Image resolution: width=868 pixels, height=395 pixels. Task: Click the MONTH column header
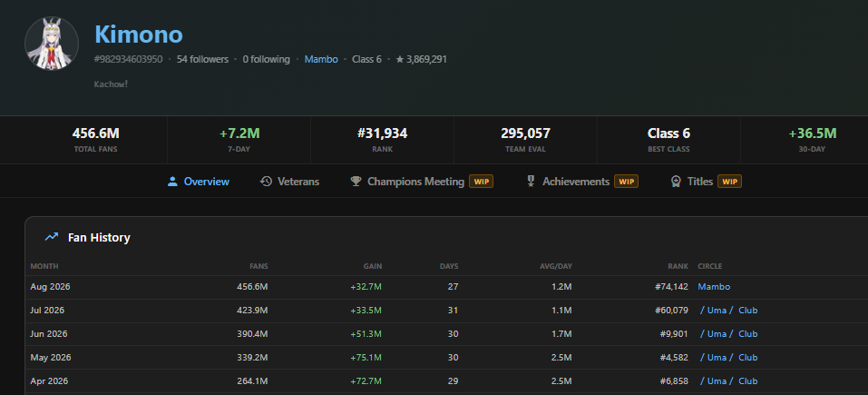(44, 266)
